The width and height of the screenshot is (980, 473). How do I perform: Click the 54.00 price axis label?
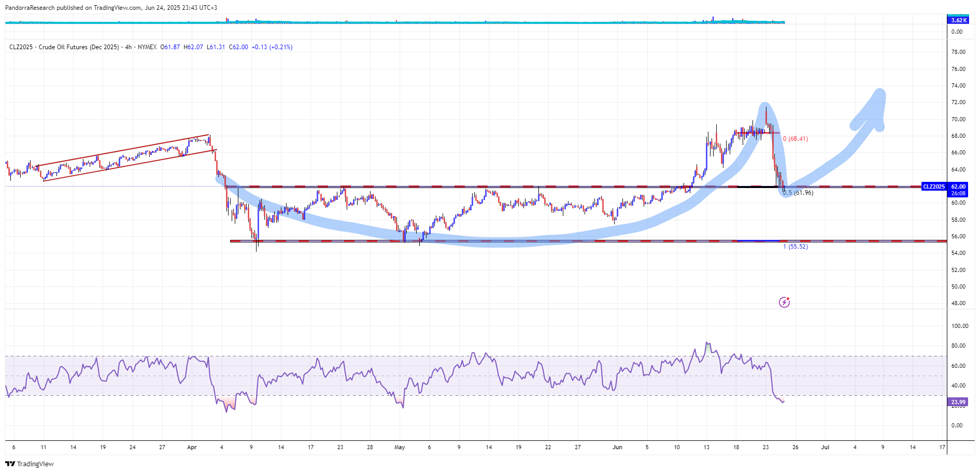[x=958, y=253]
